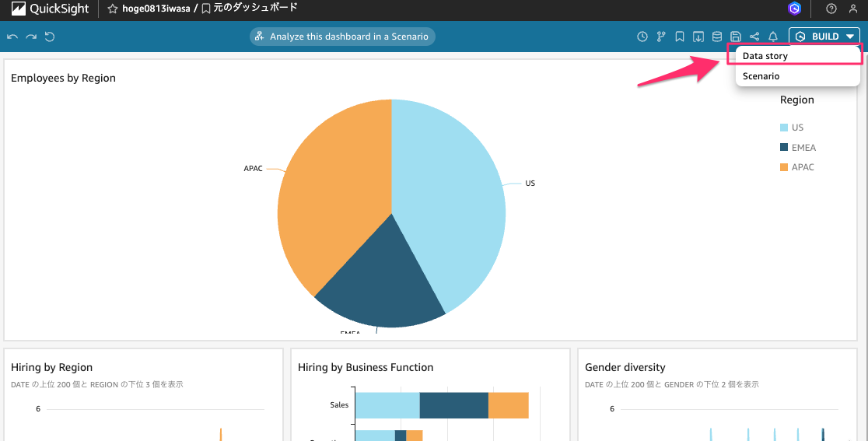Open the schedules clock icon
Screen dimensions: 868x441
pos(642,37)
